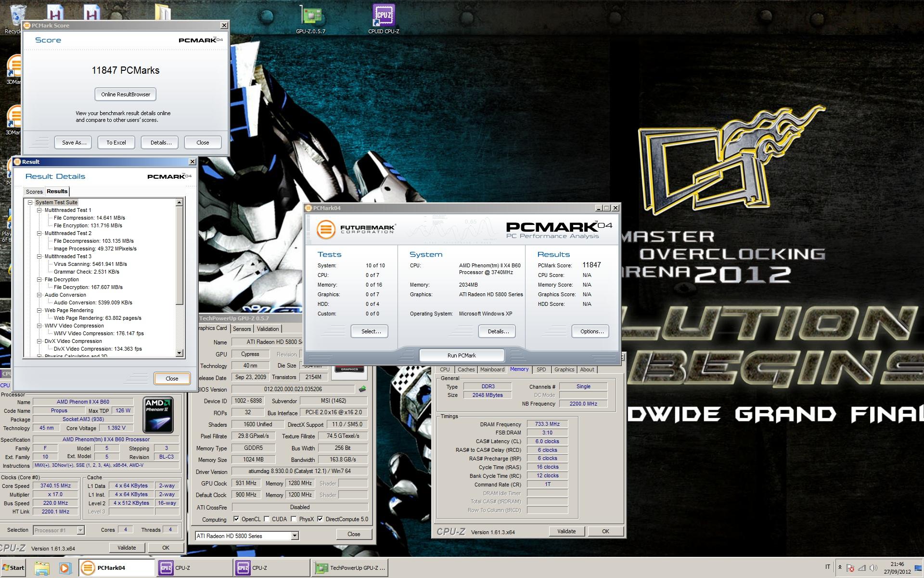Open the About tab in CPU-Z

(587, 369)
